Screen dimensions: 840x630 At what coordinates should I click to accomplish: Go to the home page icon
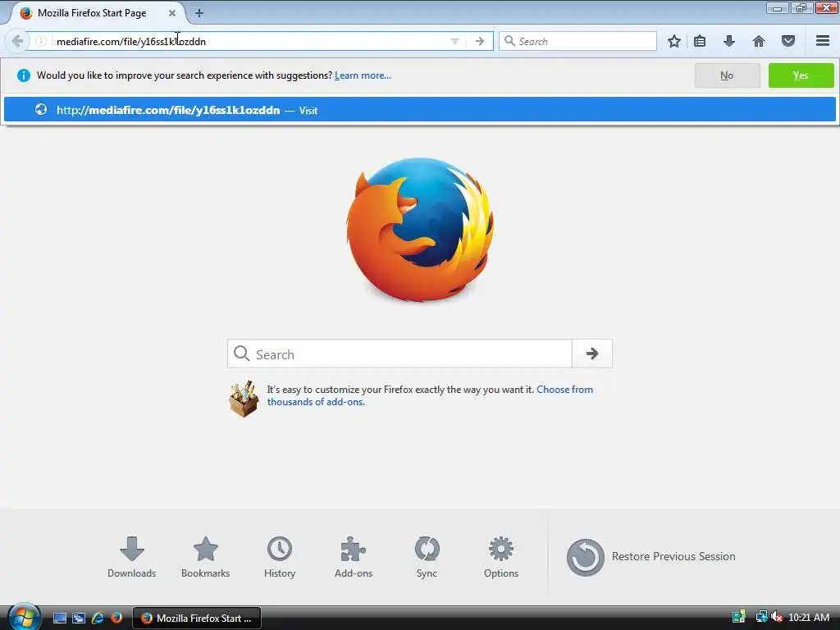(x=759, y=41)
